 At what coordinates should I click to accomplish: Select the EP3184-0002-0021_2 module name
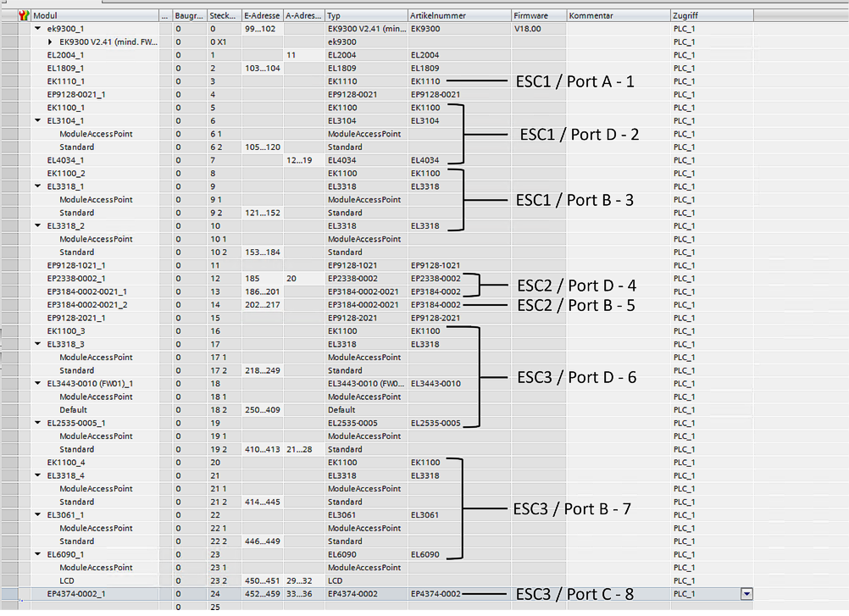[87, 305]
